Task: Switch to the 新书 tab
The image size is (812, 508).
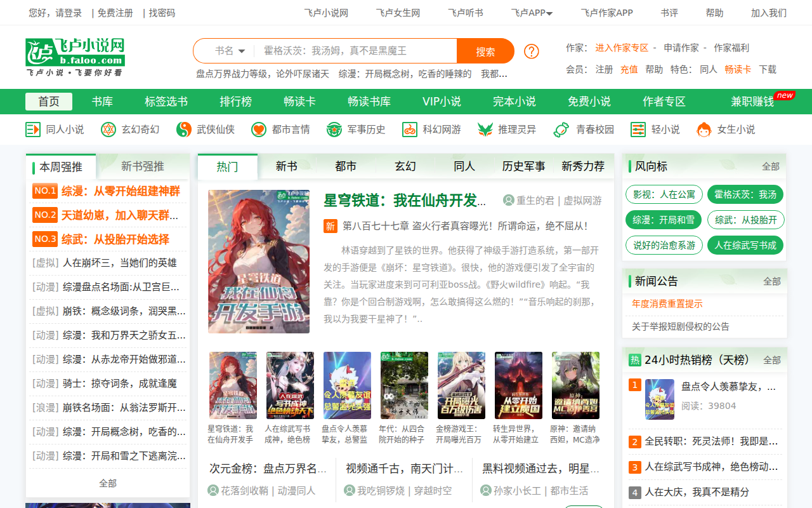Action: click(287, 166)
